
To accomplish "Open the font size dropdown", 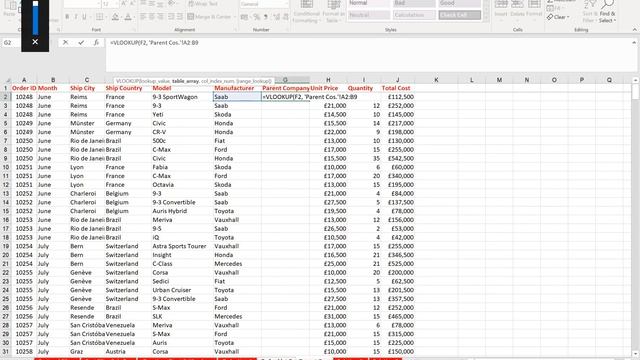I will click(x=116, y=4).
